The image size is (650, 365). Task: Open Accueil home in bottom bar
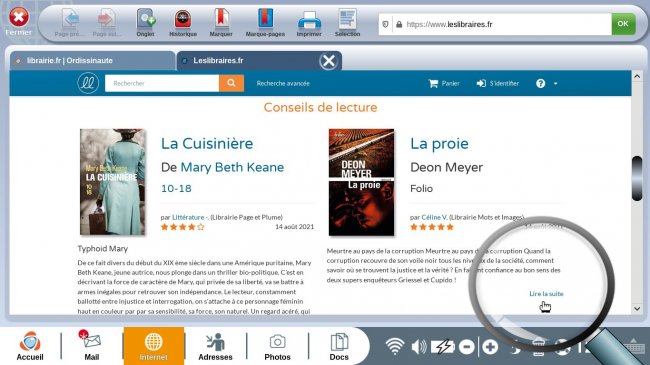pos(30,346)
